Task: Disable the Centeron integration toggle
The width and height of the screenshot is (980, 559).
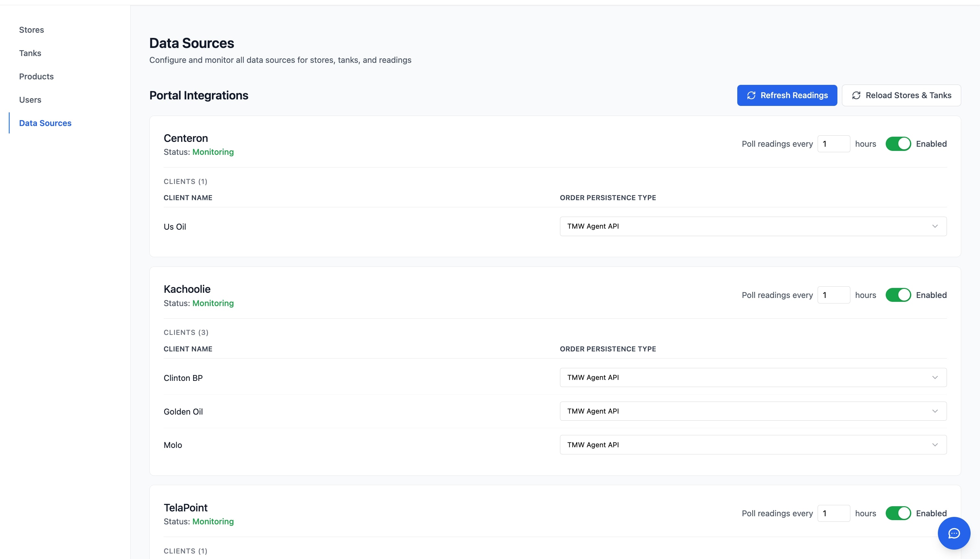Action: pyautogui.click(x=898, y=144)
